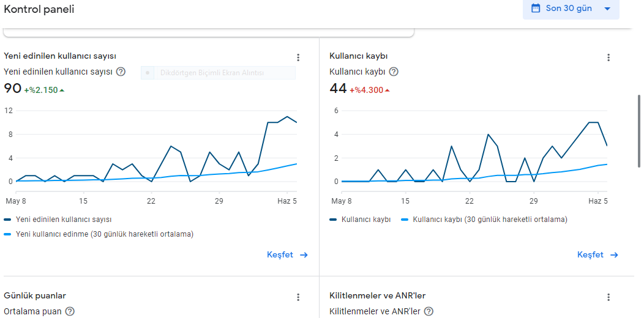Click Keşfet link under new users chart
Screen dimensions: 644x318
288,255
